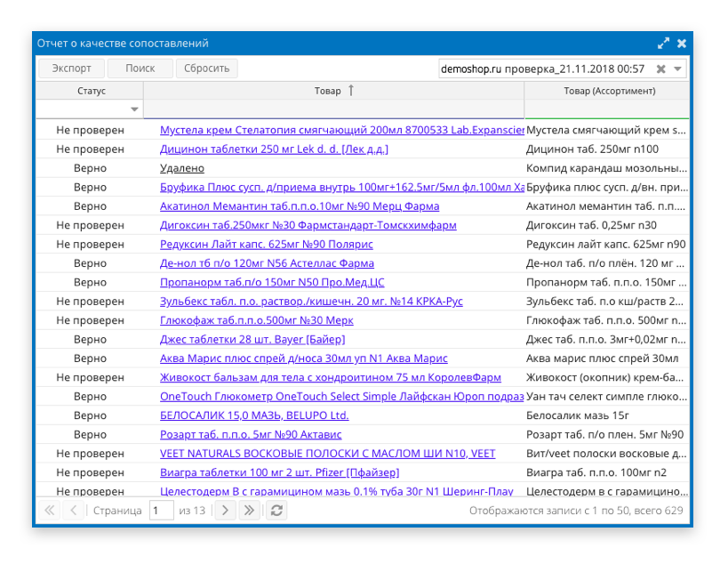Open Пропанорм таб.п/о 150мг link
The image size is (728, 564).
pyautogui.click(x=272, y=283)
